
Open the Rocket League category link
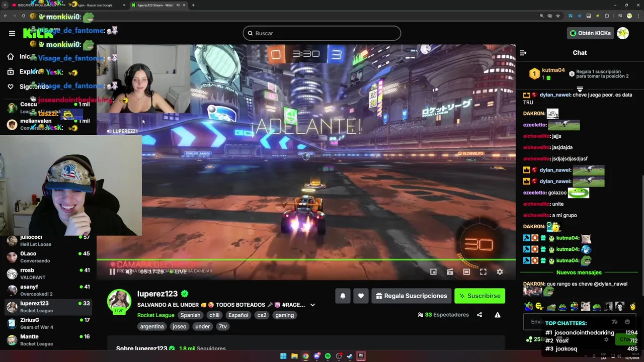pyautogui.click(x=155, y=315)
